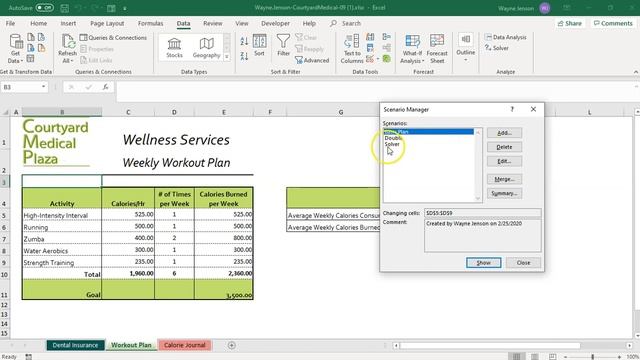Viewport: 640px width, 360px height.
Task: Click zoom out minus button
Action: tap(565, 357)
